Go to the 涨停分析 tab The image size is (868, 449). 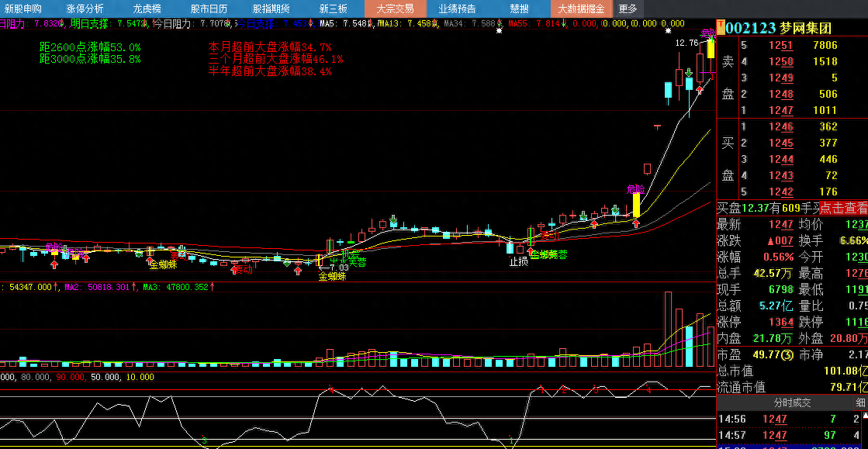(x=85, y=9)
